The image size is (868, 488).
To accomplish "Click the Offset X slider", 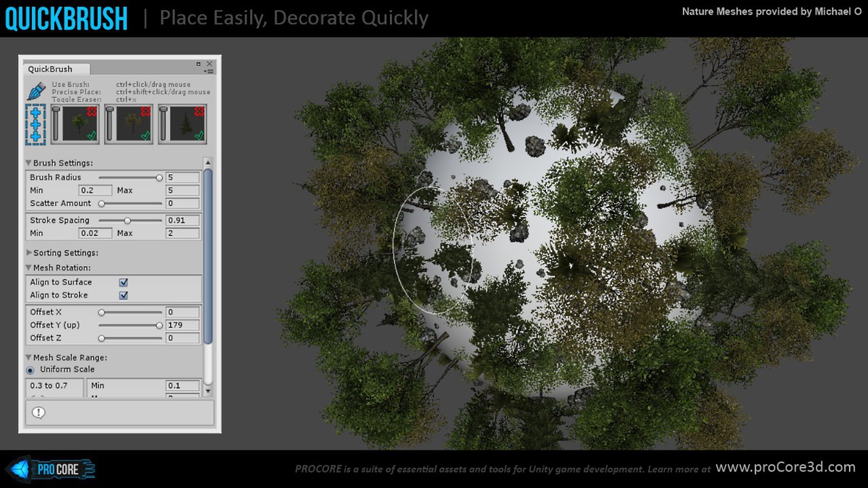I will click(x=130, y=312).
